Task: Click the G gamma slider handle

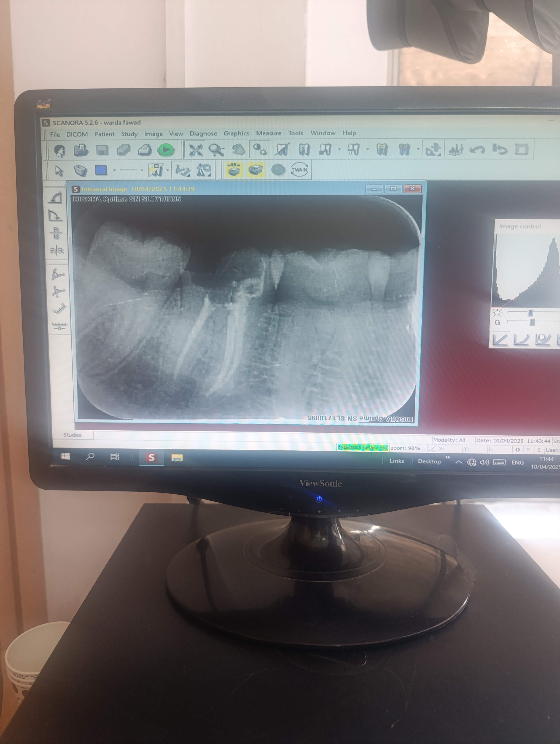Action: pyautogui.click(x=532, y=323)
